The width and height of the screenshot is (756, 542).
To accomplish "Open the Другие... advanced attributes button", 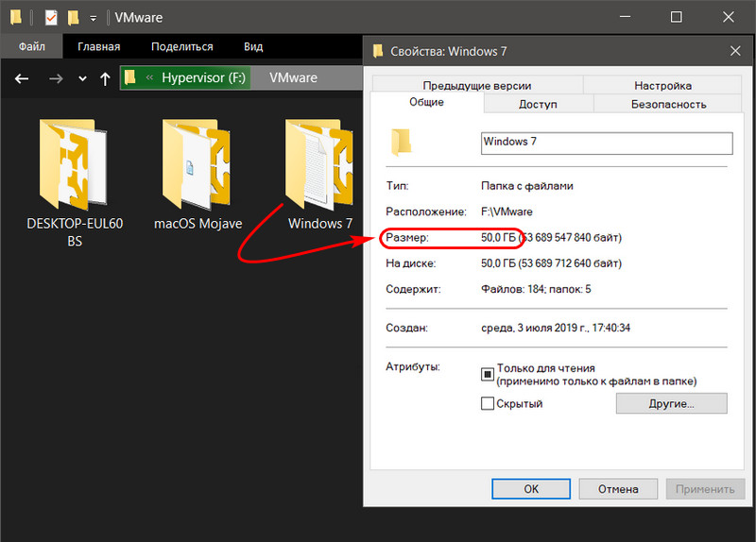I will point(671,403).
